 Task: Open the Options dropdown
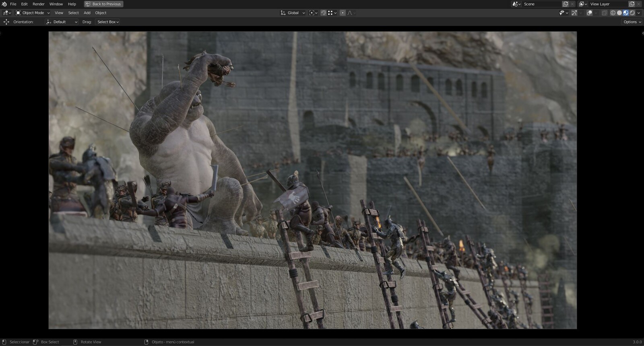(x=632, y=22)
